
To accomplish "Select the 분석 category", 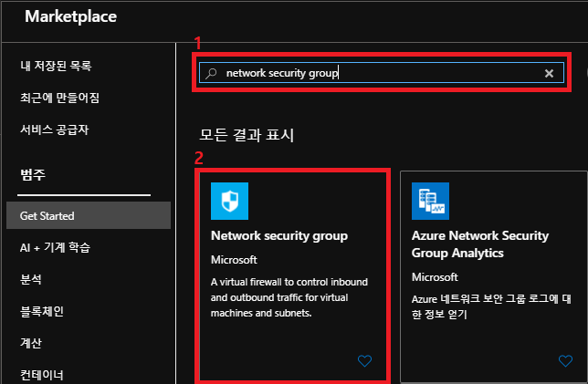I will (31, 279).
